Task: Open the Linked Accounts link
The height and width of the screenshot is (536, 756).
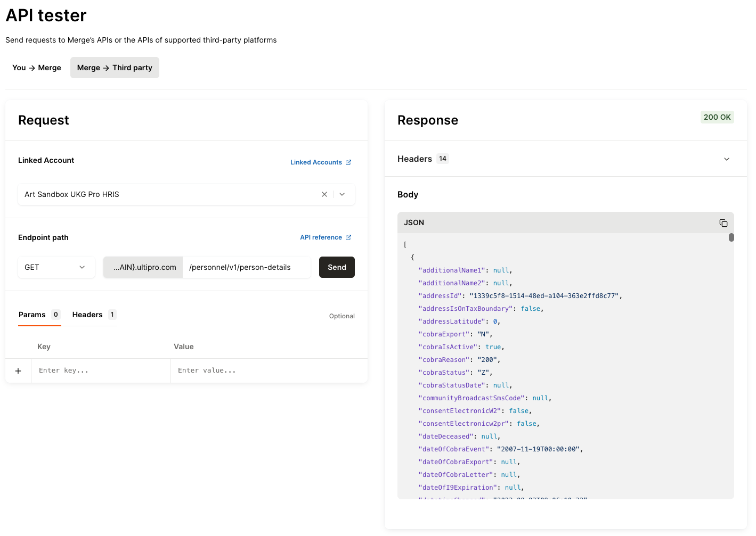Action: (x=316, y=162)
